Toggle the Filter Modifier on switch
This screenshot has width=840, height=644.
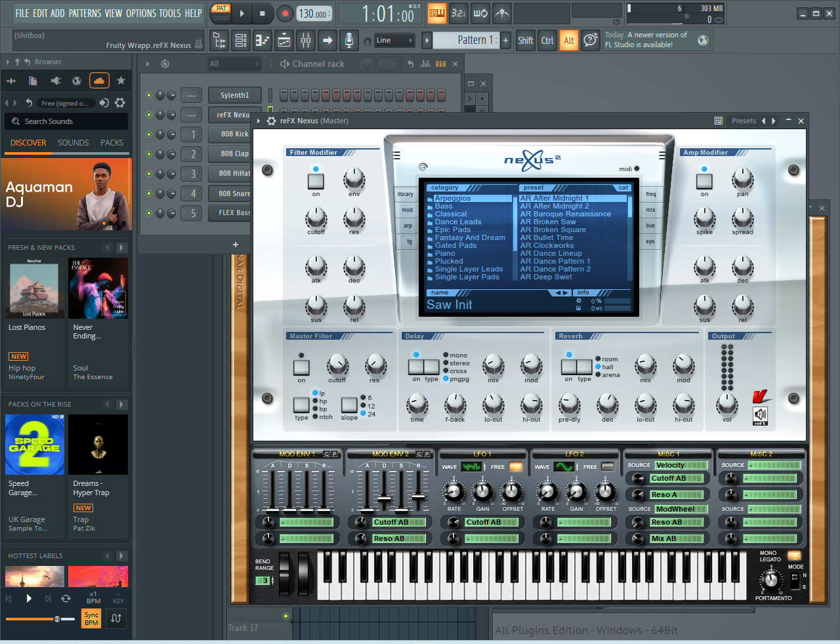click(316, 180)
